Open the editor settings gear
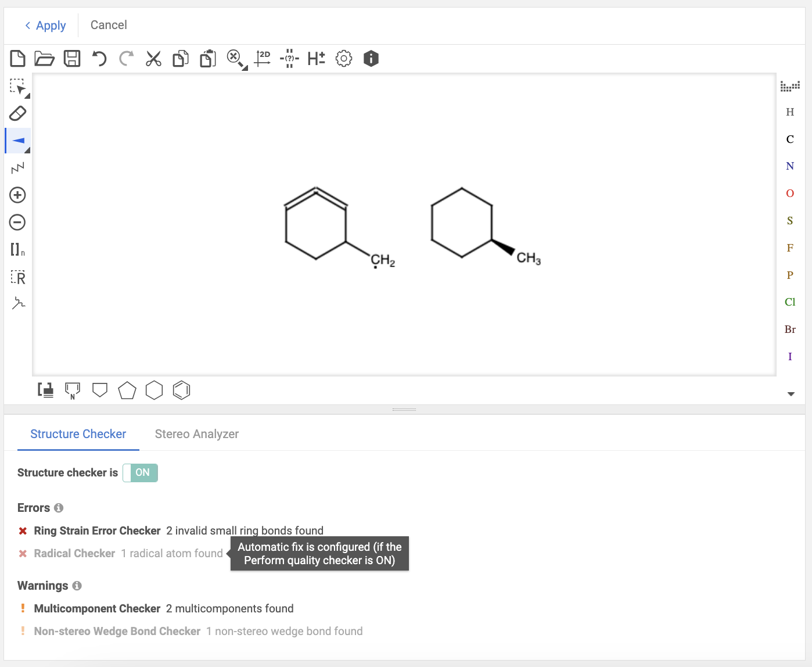Screen dimensions: 812x667 (x=343, y=58)
